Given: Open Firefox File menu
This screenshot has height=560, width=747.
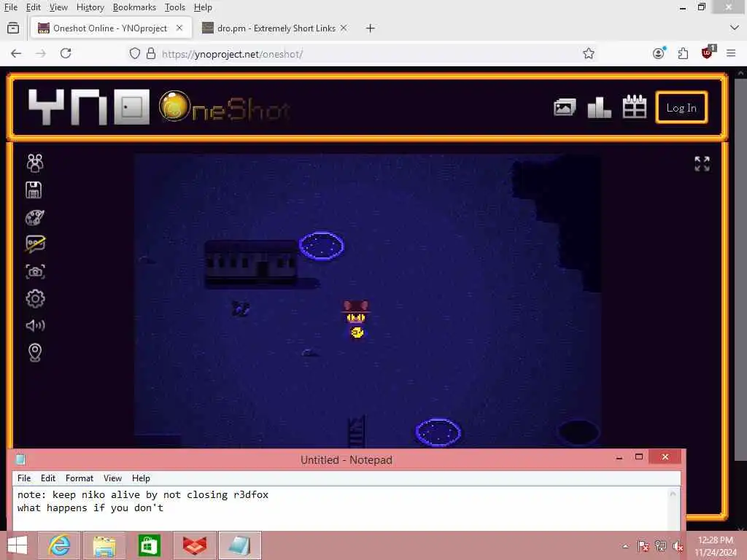Looking at the screenshot, I should (10, 7).
